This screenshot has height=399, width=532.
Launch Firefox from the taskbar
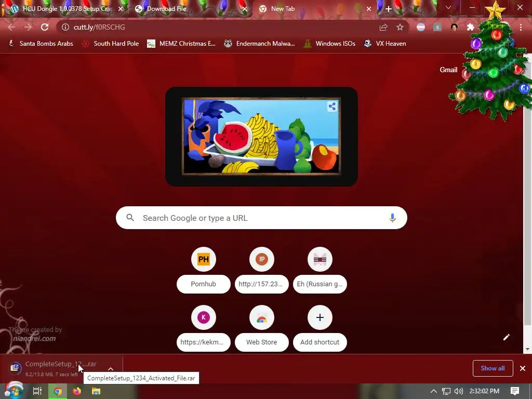tap(77, 391)
